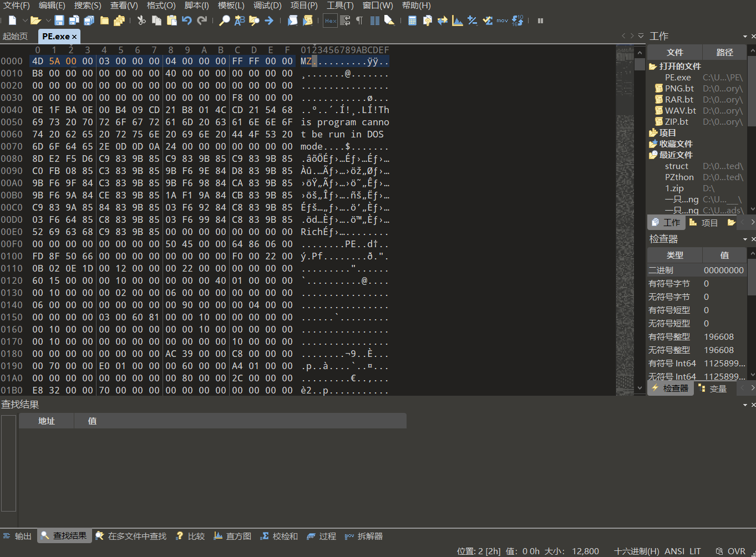Open the 在多文件中查找 bottom tab

131,536
